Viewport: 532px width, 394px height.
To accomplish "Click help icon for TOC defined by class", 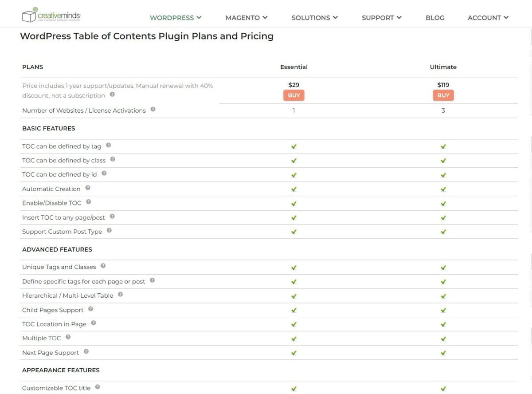I will pyautogui.click(x=113, y=159).
